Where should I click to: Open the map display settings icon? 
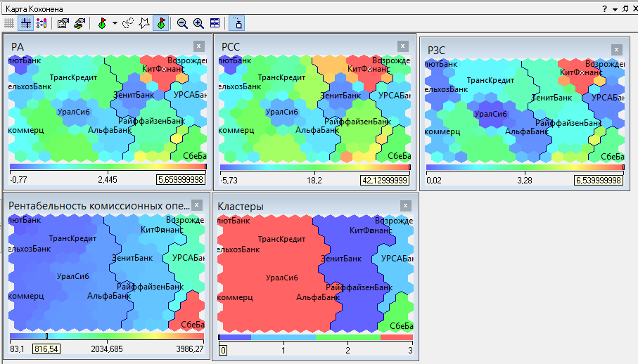pyautogui.click(x=63, y=24)
